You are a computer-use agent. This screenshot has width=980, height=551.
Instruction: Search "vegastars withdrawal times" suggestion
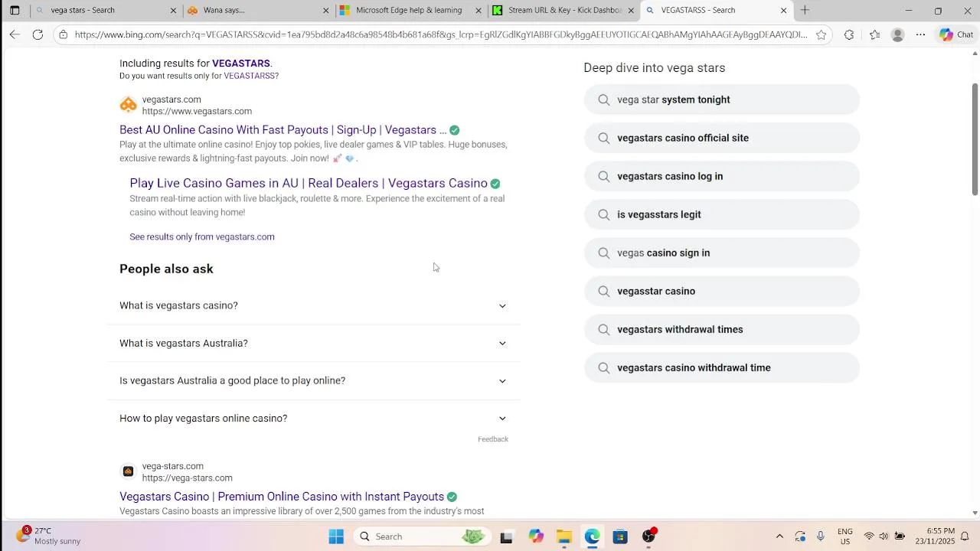721,329
